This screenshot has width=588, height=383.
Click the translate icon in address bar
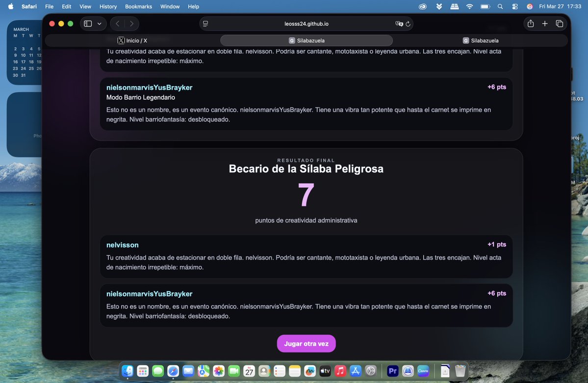click(399, 24)
